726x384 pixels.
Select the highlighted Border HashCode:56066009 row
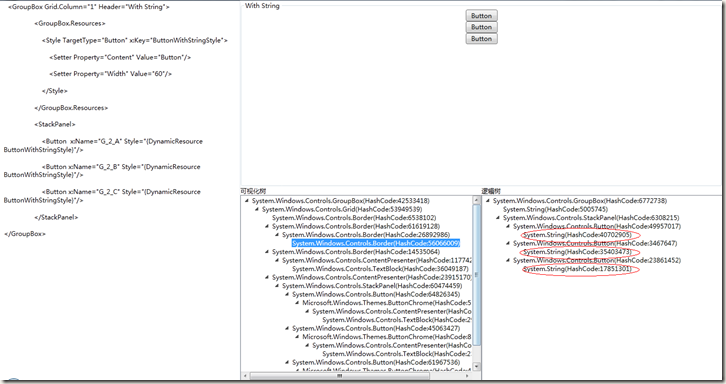pyautogui.click(x=376, y=243)
